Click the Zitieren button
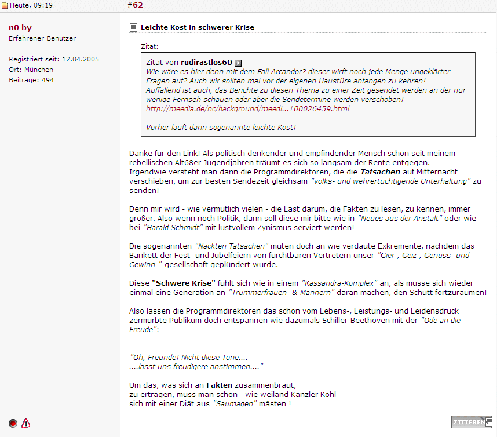 pos(471,422)
